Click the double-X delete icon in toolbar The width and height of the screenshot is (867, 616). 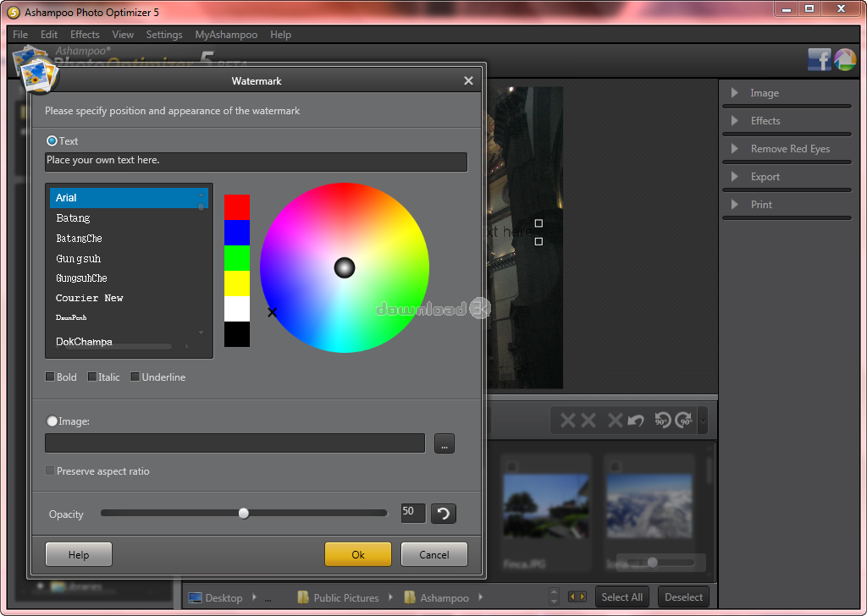[577, 421]
